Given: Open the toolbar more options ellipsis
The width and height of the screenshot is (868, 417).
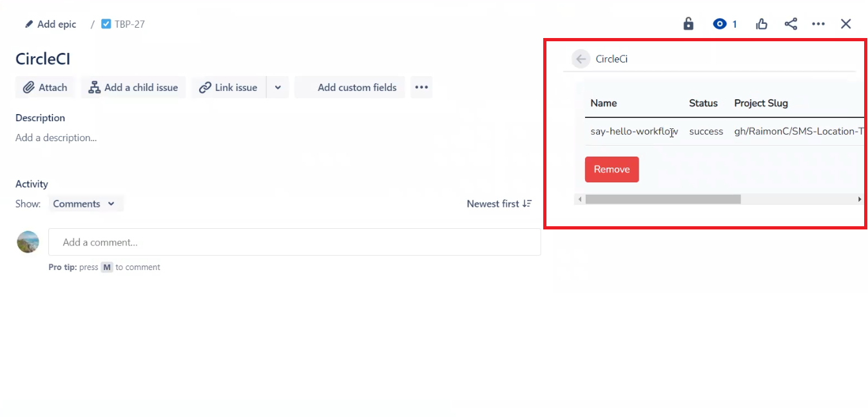Looking at the screenshot, I should [x=421, y=88].
